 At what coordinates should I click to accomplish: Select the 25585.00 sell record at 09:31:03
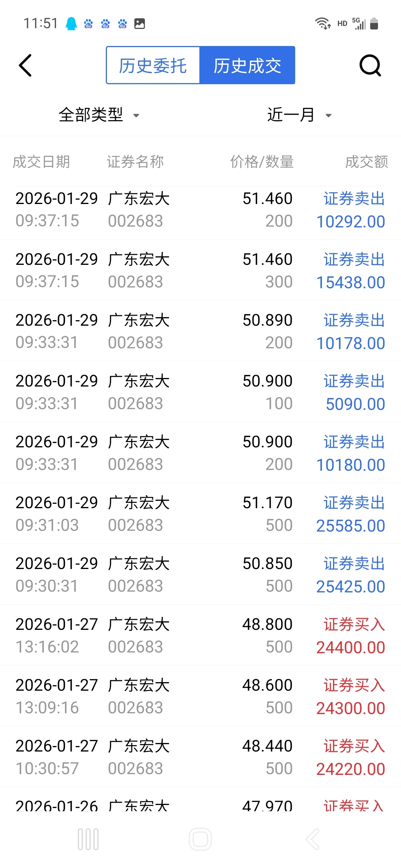tap(200, 514)
